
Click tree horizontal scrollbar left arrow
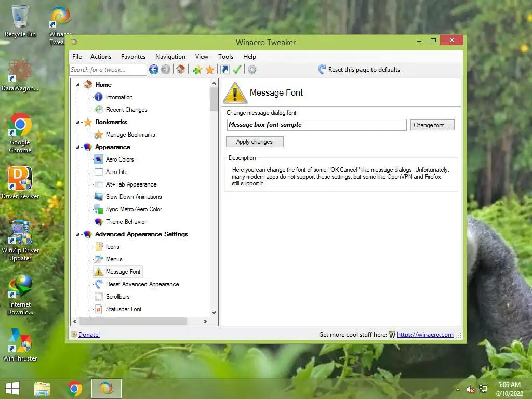pos(75,321)
